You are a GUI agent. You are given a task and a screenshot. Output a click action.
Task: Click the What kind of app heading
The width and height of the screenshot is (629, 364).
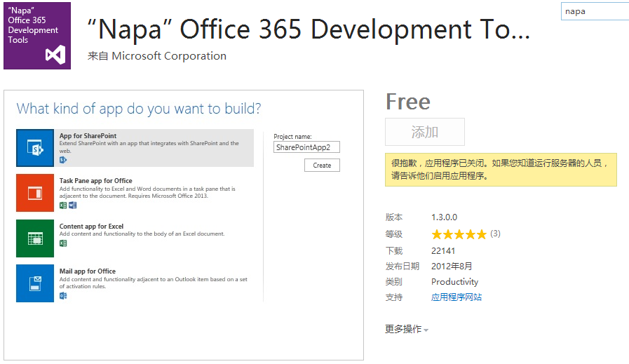[139, 109]
